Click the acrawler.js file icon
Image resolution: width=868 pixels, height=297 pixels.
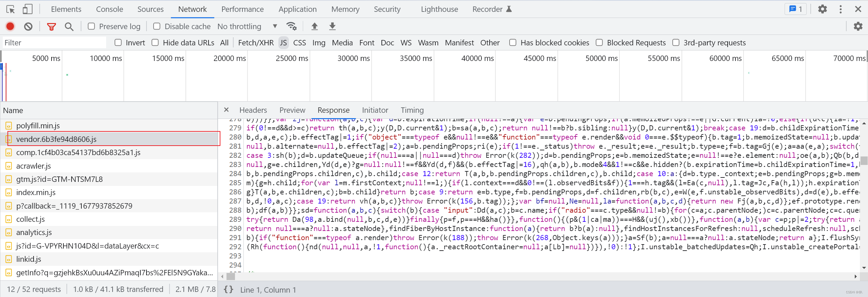(9, 166)
